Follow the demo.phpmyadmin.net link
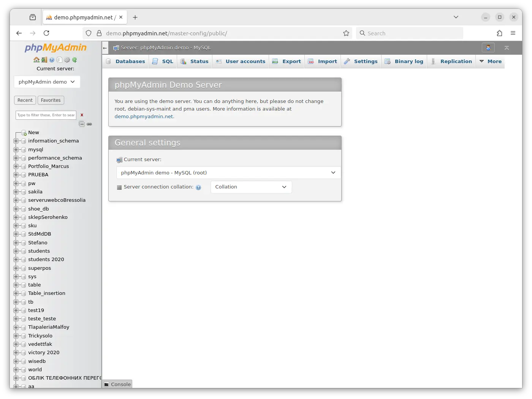This screenshot has height=399, width=532. 144,116
